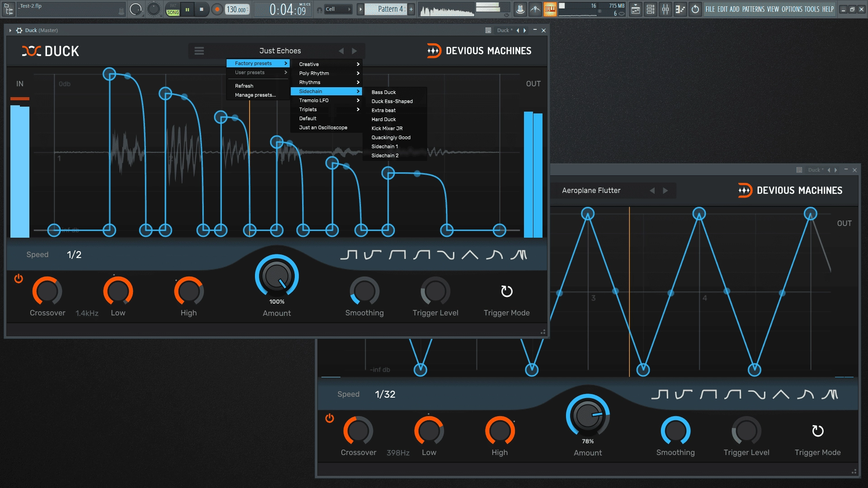
Task: Click the Trigger Mode icon in front Duck
Action: tap(507, 291)
